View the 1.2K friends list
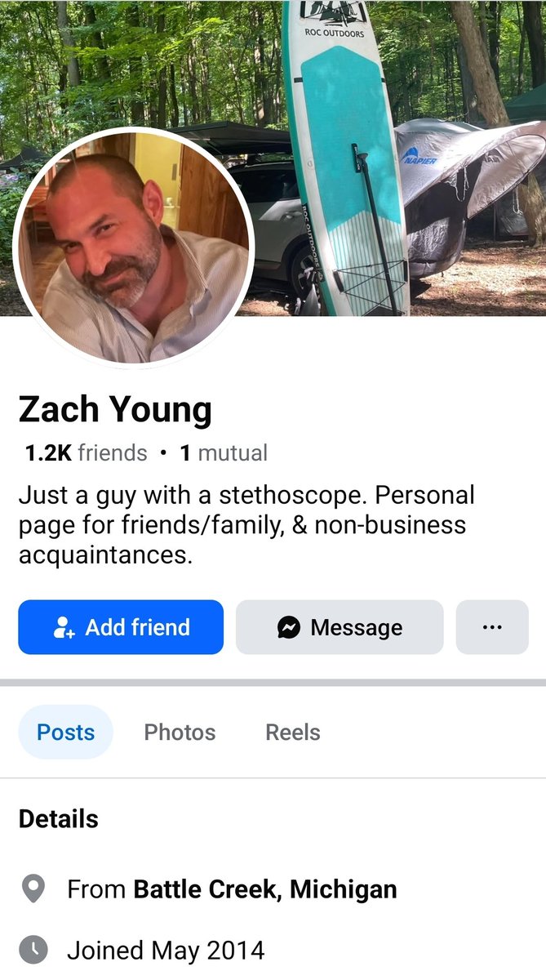546x980 pixels. click(x=87, y=452)
